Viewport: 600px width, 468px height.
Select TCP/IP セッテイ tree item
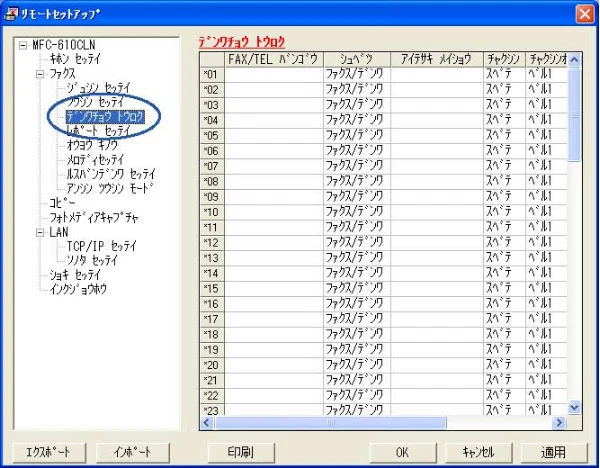pyautogui.click(x=101, y=246)
